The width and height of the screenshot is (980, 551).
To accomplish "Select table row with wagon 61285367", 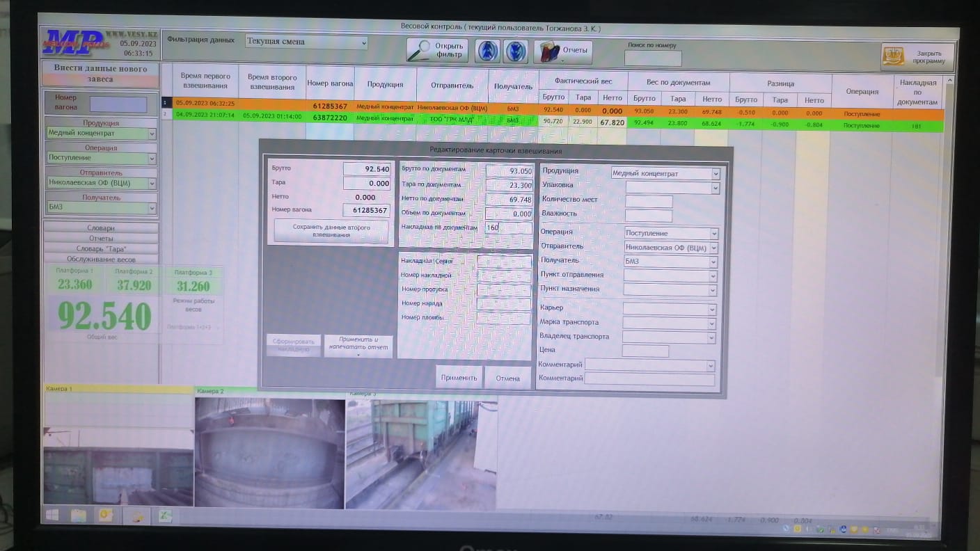I will pos(553,109).
